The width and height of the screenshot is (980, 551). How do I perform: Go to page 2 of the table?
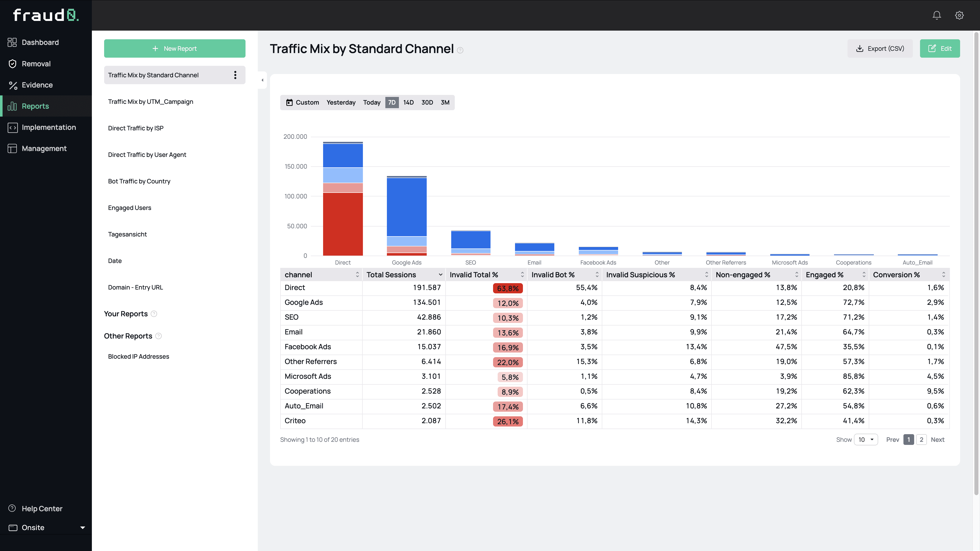point(921,440)
